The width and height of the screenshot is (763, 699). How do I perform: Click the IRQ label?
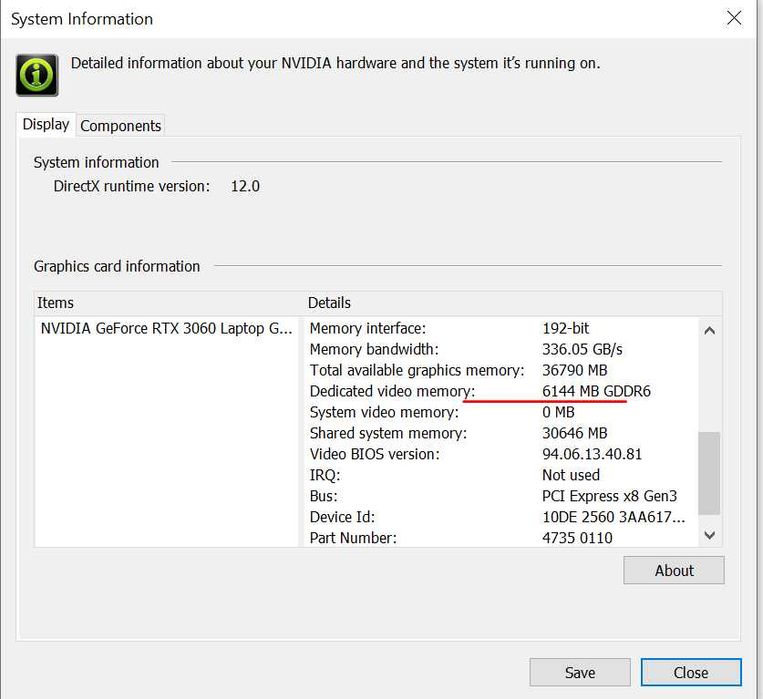click(x=325, y=475)
